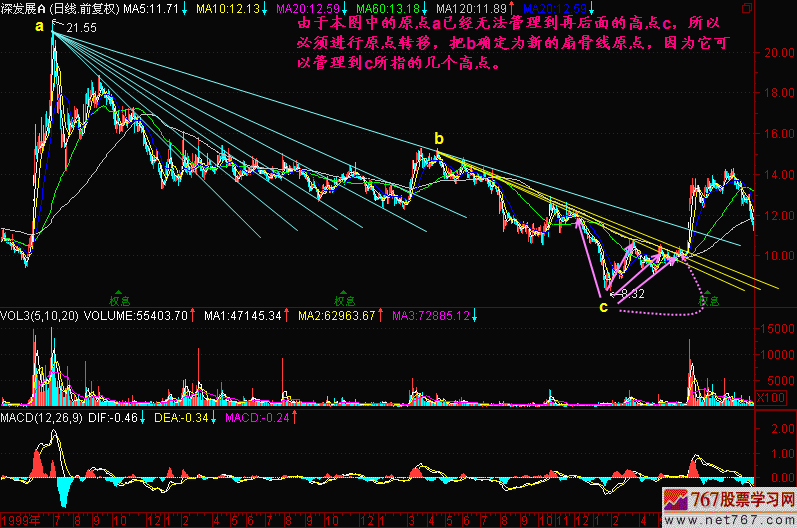Screen dimensions: 797x528
Task: Click the X100 volume scale box
Action: point(766,397)
